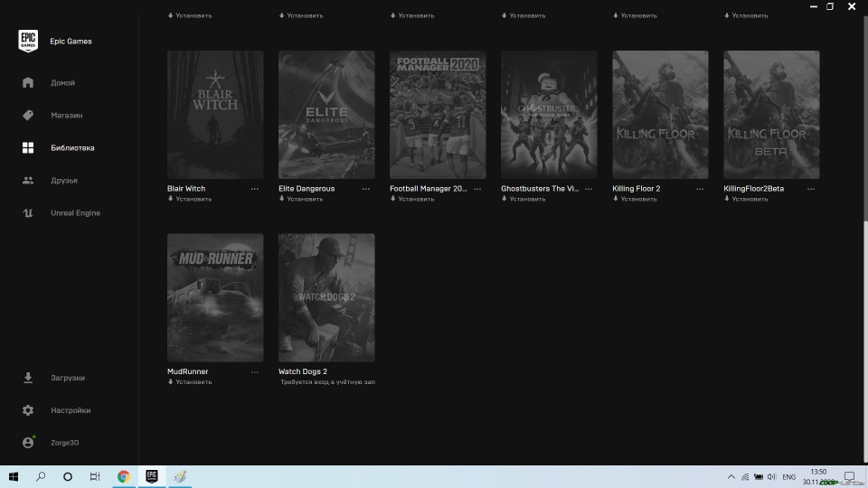Install Killing Floor 2 via Установить
Viewport: 868px width, 488px height.
tap(635, 199)
